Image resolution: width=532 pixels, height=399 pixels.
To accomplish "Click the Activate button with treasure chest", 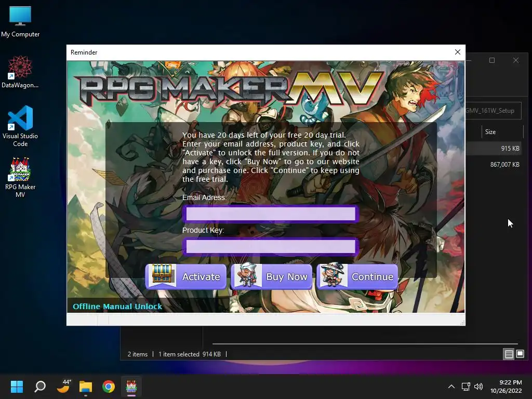I will [186, 276].
